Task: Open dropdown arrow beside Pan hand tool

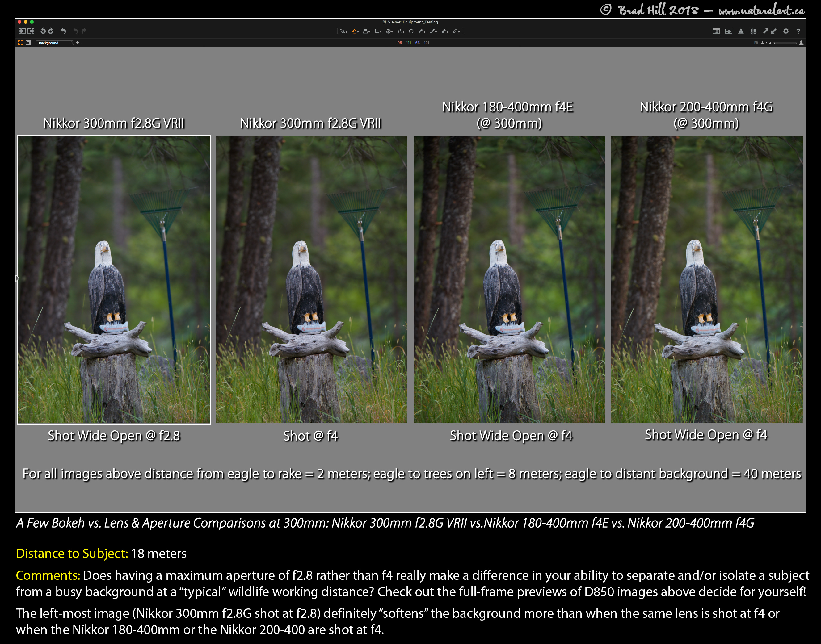Action: pos(358,32)
